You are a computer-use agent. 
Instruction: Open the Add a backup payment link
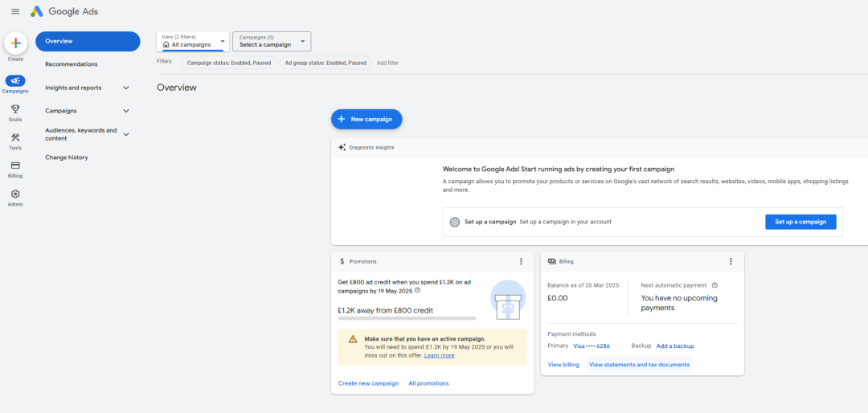[675, 346]
